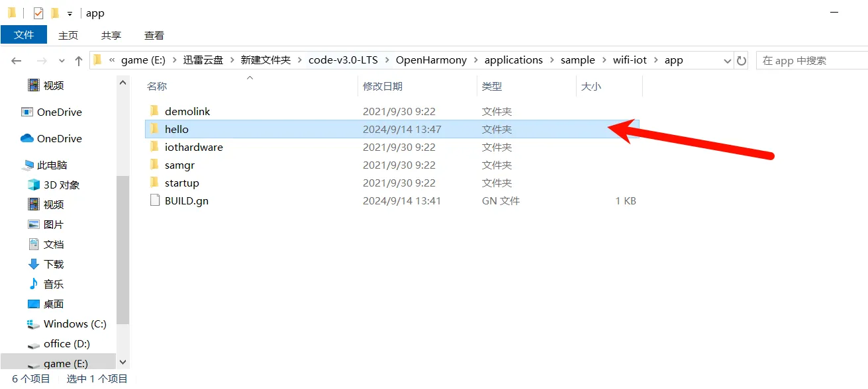Click the New Folder icon in title bar
868x389 pixels.
tap(55, 13)
